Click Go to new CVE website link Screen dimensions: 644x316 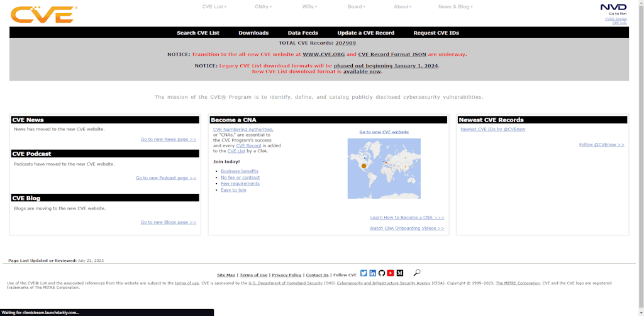(384, 132)
